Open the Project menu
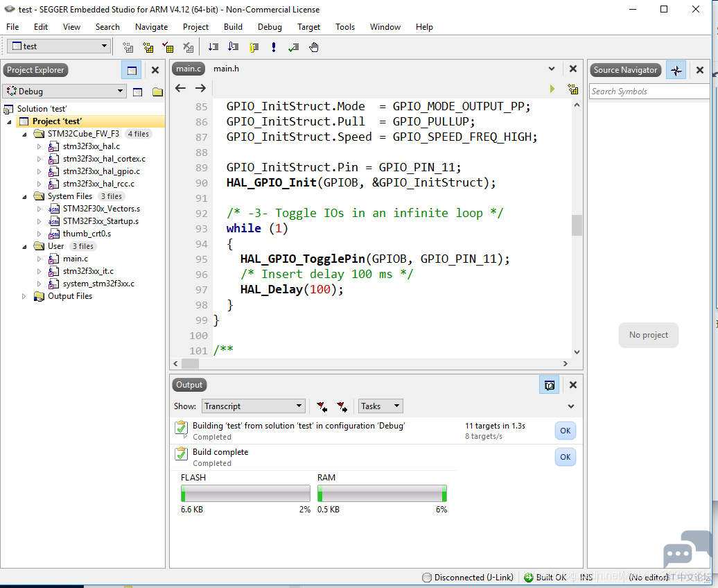This screenshot has width=718, height=588. (x=195, y=27)
